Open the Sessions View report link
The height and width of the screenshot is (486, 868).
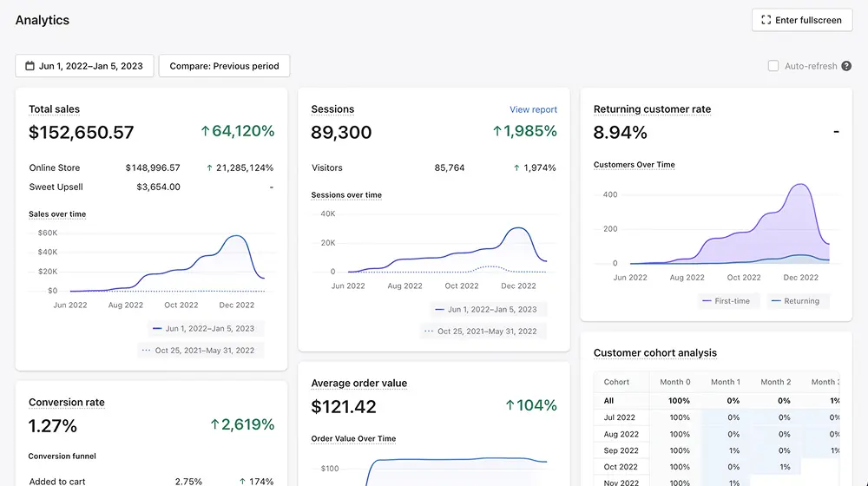pos(533,109)
